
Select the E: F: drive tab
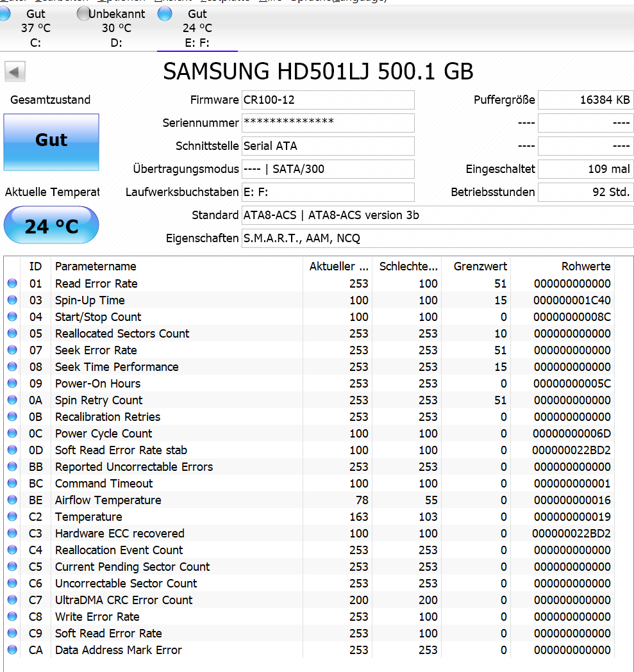197,28
